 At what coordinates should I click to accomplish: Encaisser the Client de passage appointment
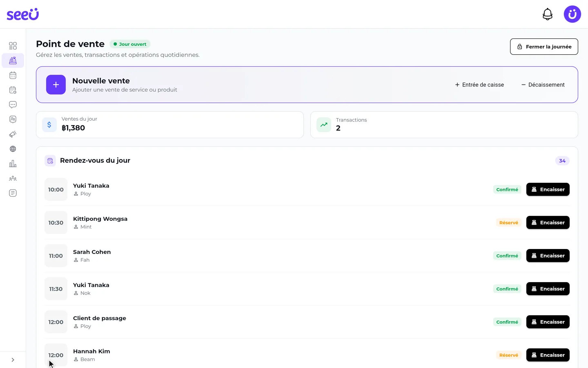[548, 322]
